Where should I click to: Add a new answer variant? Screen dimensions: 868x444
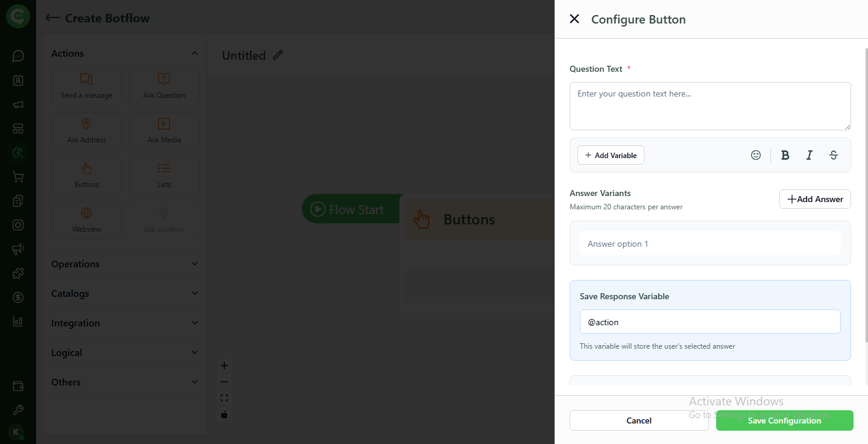click(815, 198)
